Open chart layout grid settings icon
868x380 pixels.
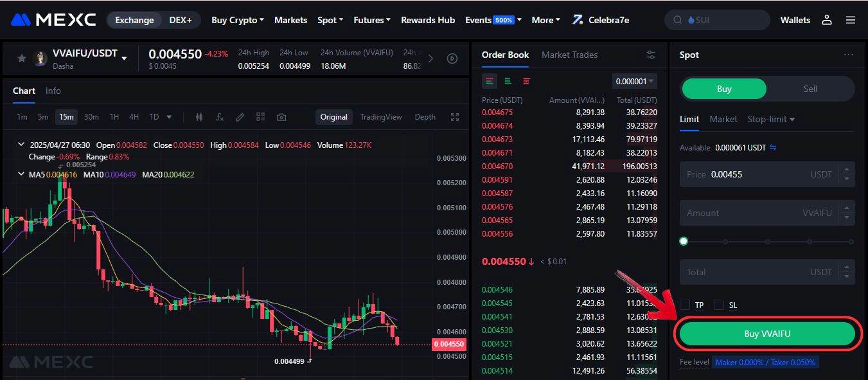[x=260, y=117]
